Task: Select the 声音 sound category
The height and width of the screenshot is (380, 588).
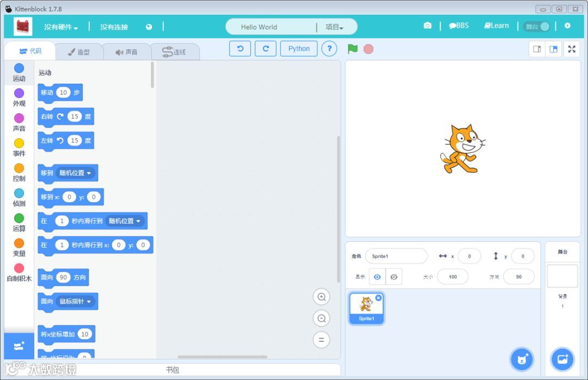Action: (19, 123)
